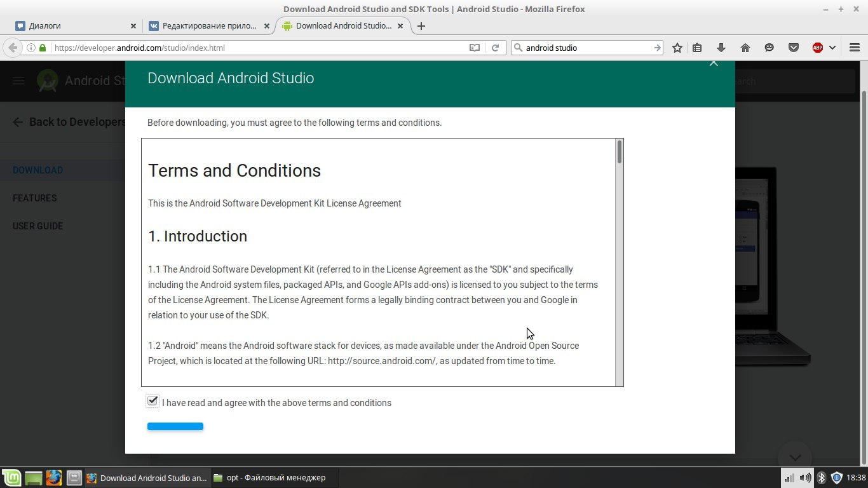Image resolution: width=868 pixels, height=488 pixels.
Task: Open the volume control in the tray
Action: coord(805,478)
